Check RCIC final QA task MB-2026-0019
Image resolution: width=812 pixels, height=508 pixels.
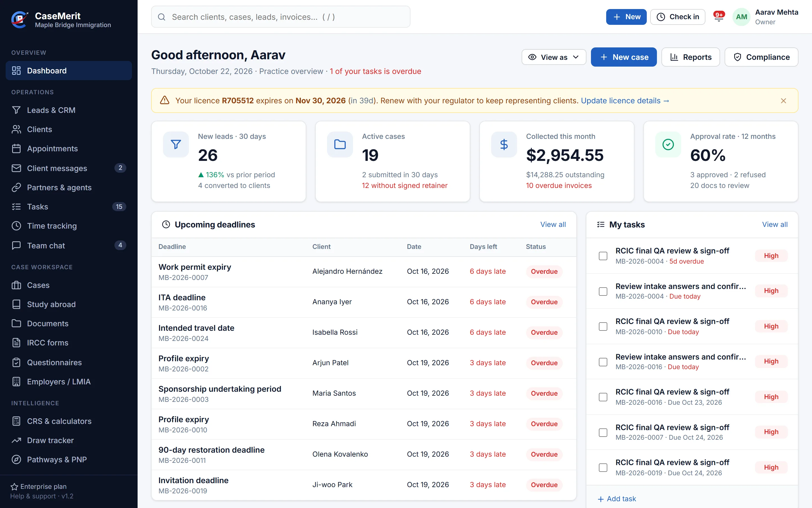pos(603,468)
